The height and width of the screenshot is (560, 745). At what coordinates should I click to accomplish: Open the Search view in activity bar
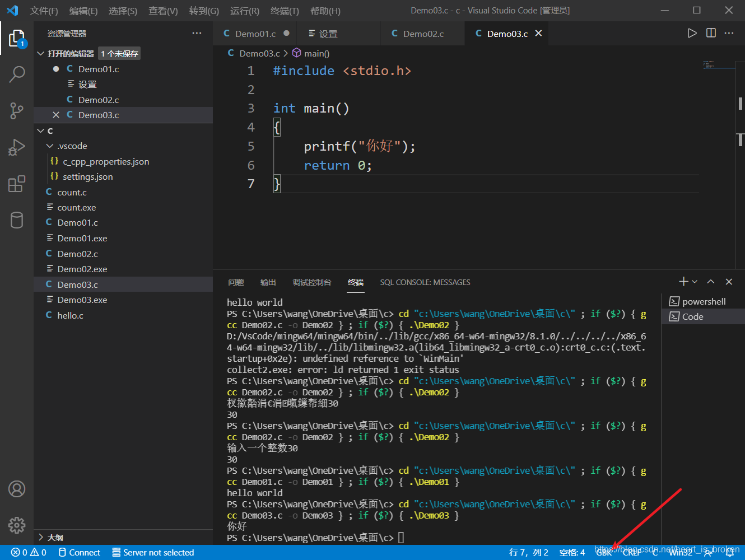[17, 74]
